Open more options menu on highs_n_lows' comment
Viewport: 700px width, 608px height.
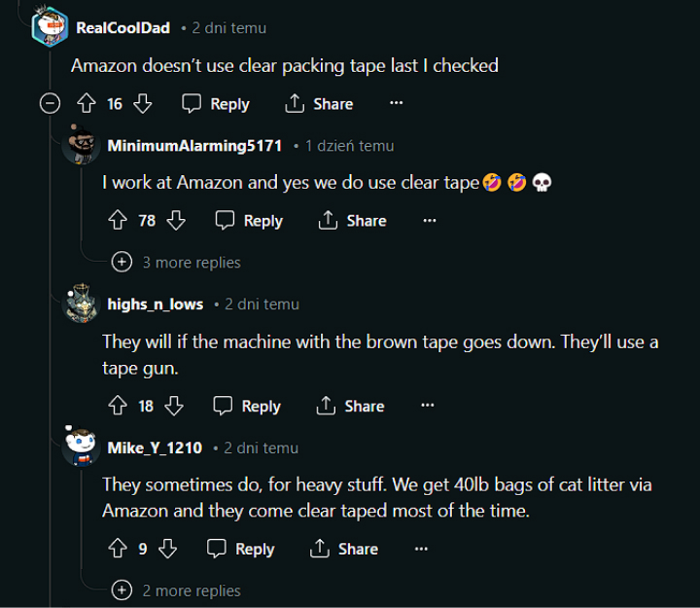point(427,406)
